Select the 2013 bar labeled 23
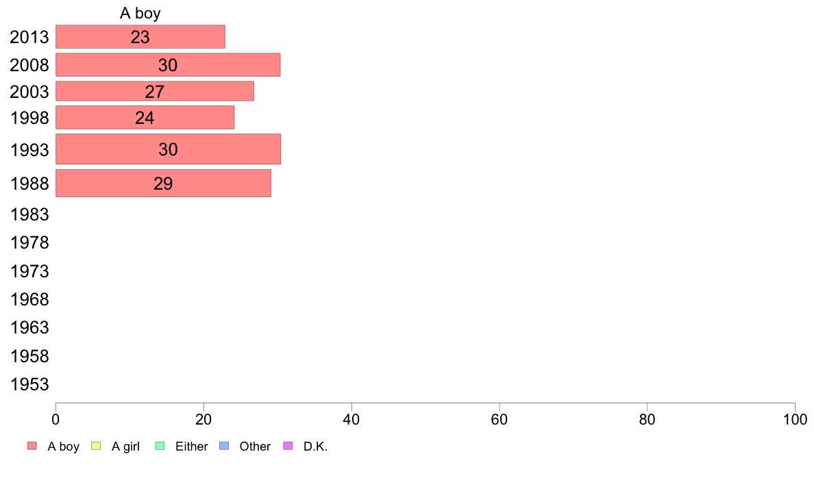Screen dimensions: 814x504 [140, 37]
